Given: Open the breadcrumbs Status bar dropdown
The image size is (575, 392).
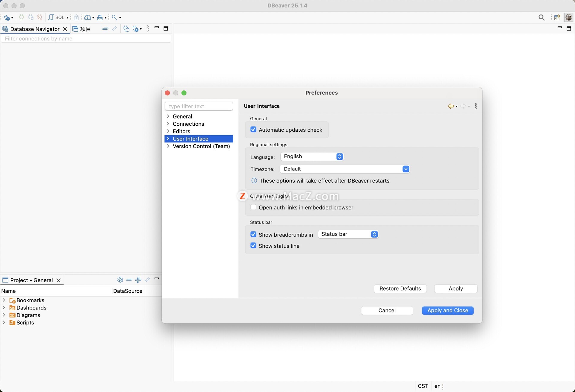Looking at the screenshot, I should tap(348, 234).
